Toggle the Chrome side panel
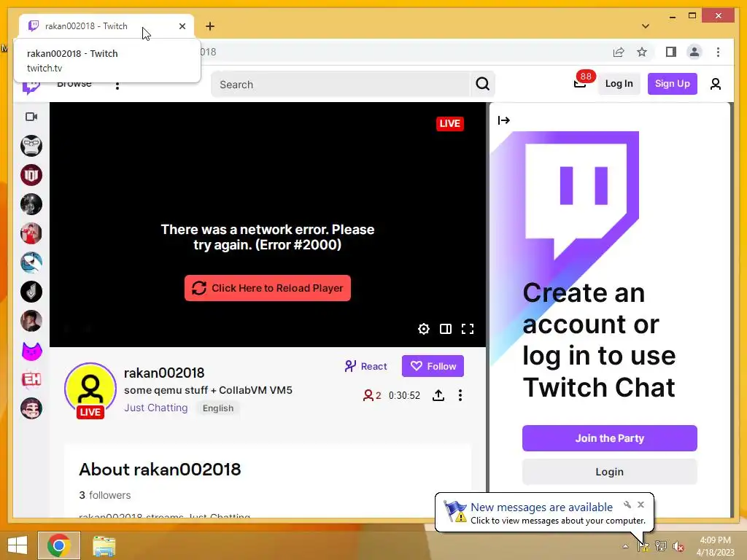Image resolution: width=747 pixels, height=560 pixels. [x=671, y=52]
